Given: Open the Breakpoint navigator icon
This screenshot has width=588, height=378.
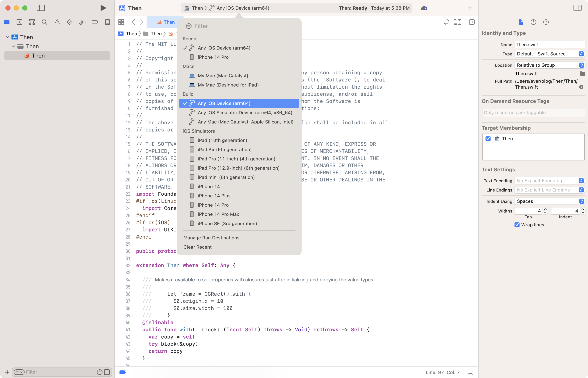Looking at the screenshot, I should 95,22.
